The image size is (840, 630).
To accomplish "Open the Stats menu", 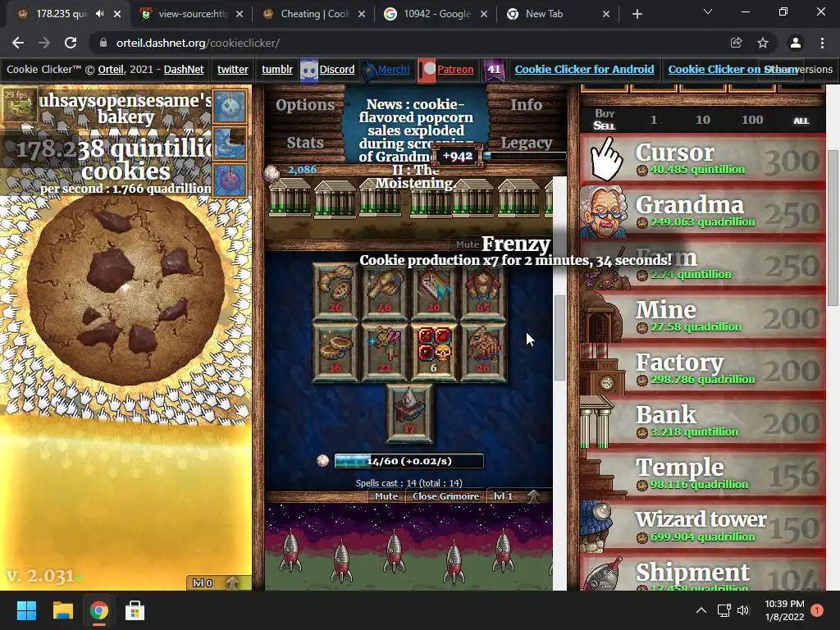I will (x=305, y=143).
